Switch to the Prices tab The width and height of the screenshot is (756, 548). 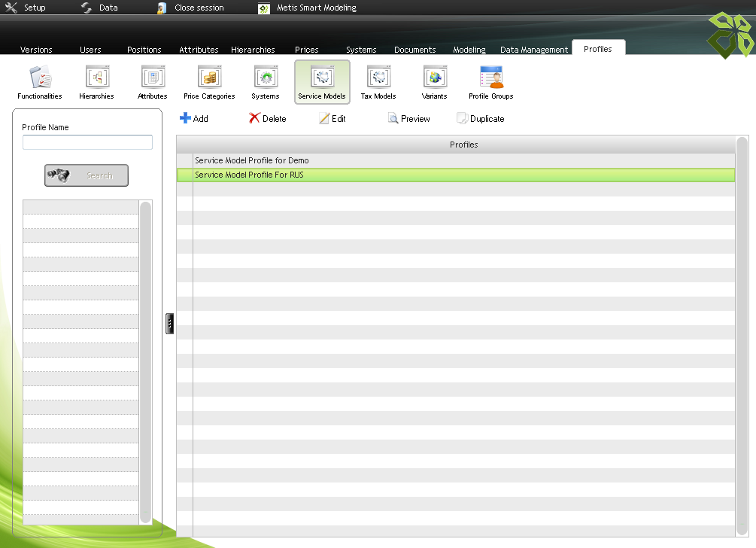click(x=307, y=49)
